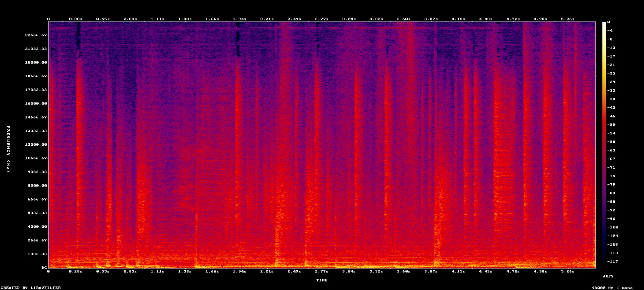The width and height of the screenshot is (644, 290).
Task: Select the -8 dBFS scale value
Action: pos(610,39)
